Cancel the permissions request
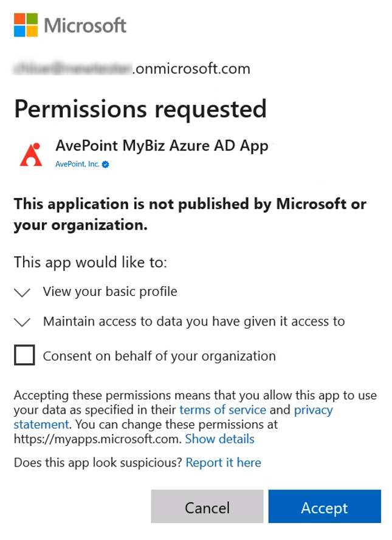 coord(207,507)
